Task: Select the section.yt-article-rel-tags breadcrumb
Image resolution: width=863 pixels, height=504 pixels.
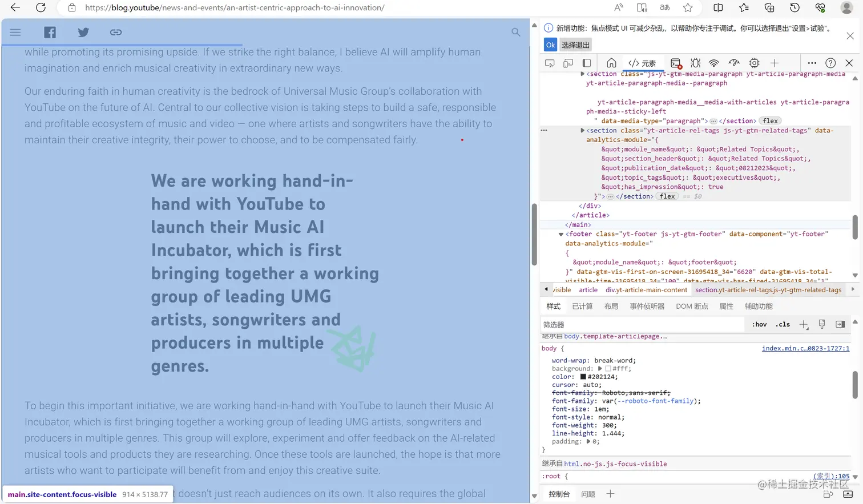Action: (768, 290)
